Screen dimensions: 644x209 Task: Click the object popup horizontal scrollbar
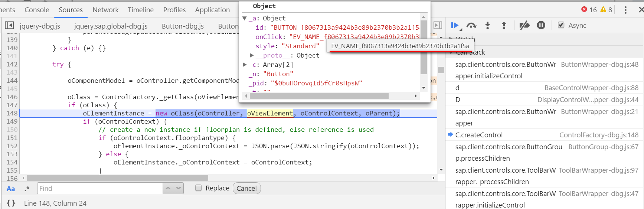[319, 96]
